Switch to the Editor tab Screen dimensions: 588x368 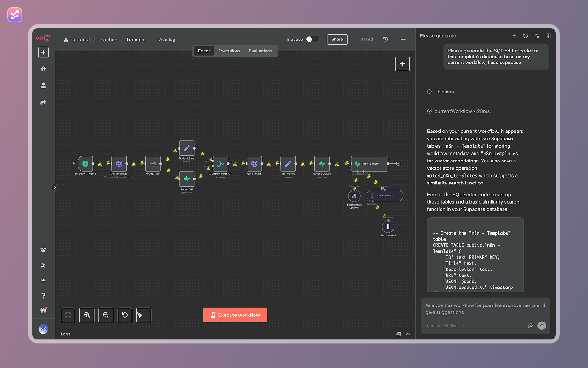pyautogui.click(x=204, y=51)
